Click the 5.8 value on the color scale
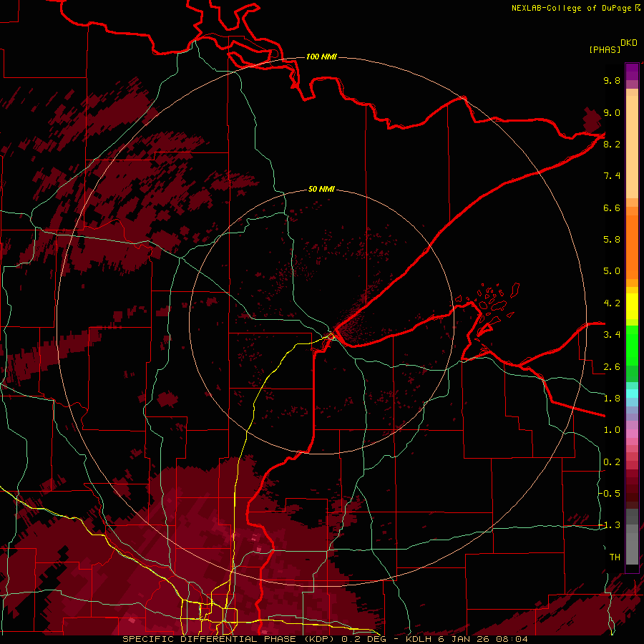 click(612, 240)
